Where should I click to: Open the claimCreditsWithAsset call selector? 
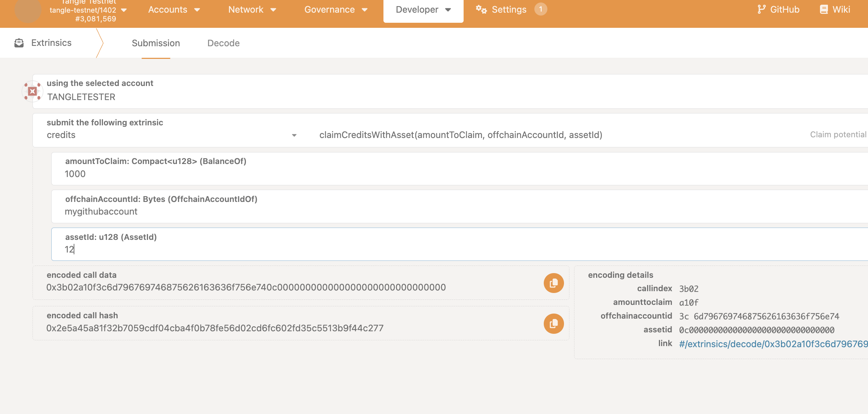click(x=460, y=135)
